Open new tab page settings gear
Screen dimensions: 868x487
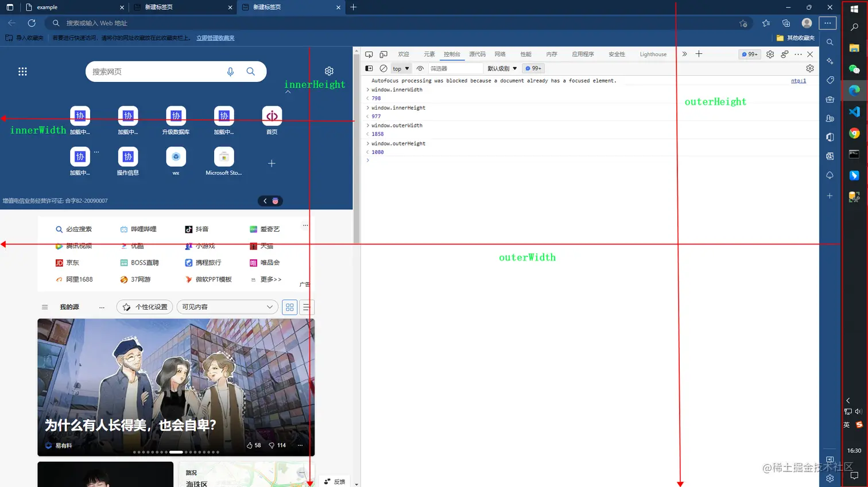pyautogui.click(x=329, y=71)
